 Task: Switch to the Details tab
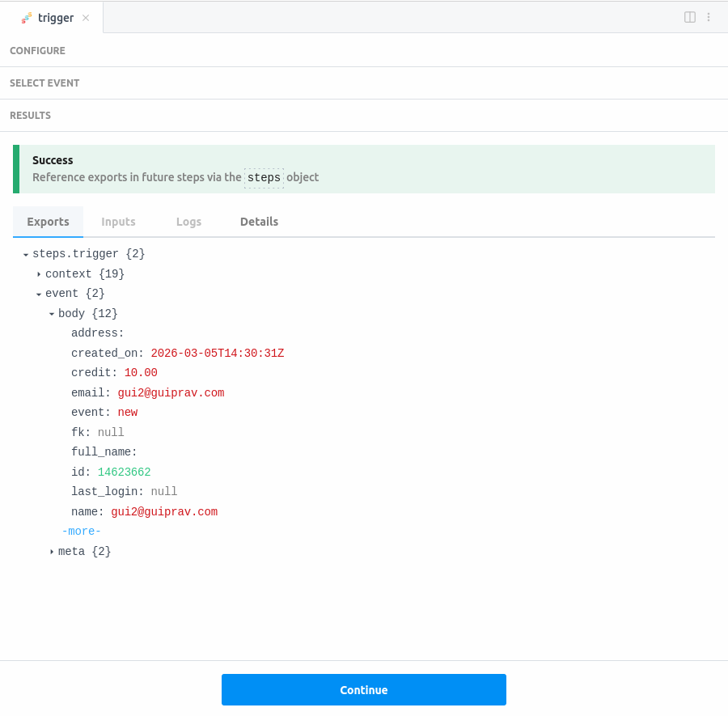point(259,222)
